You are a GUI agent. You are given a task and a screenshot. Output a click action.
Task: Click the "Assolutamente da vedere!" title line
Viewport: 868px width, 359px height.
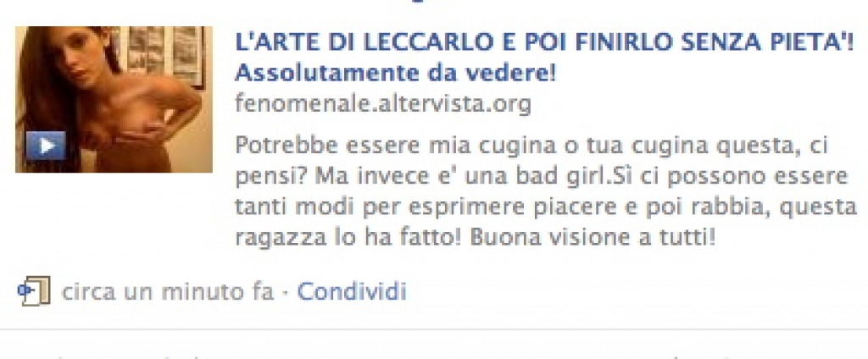pyautogui.click(x=395, y=74)
